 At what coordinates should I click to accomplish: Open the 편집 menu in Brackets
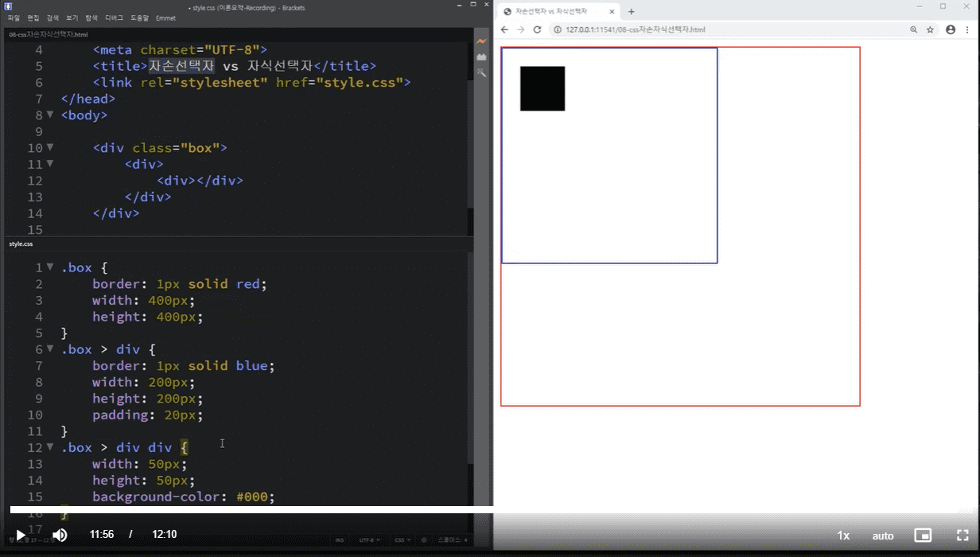[x=33, y=18]
